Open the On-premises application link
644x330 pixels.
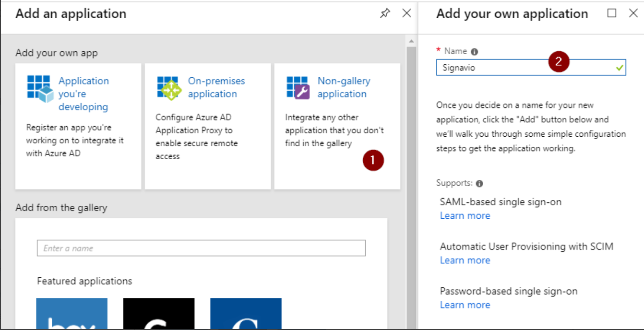point(216,87)
